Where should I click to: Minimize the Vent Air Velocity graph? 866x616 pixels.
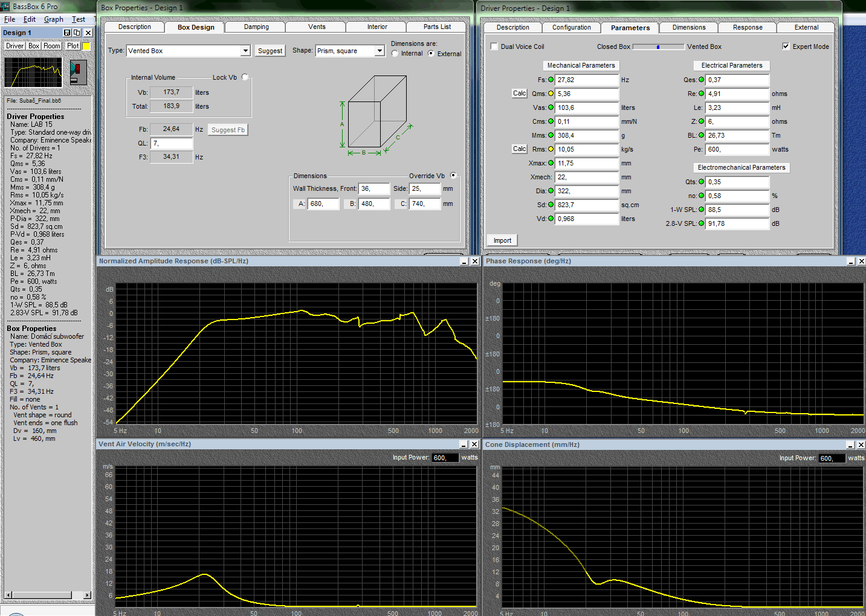tap(464, 444)
